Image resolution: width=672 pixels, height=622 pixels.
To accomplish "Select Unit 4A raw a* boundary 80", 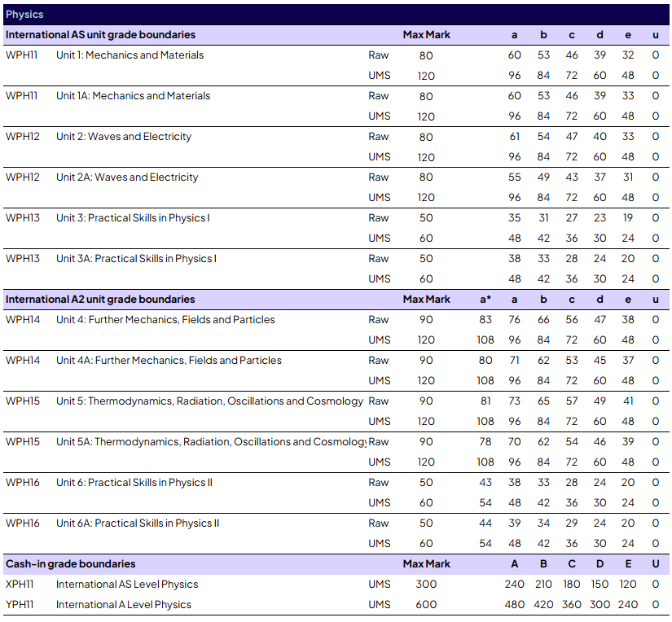I will click(x=485, y=361).
